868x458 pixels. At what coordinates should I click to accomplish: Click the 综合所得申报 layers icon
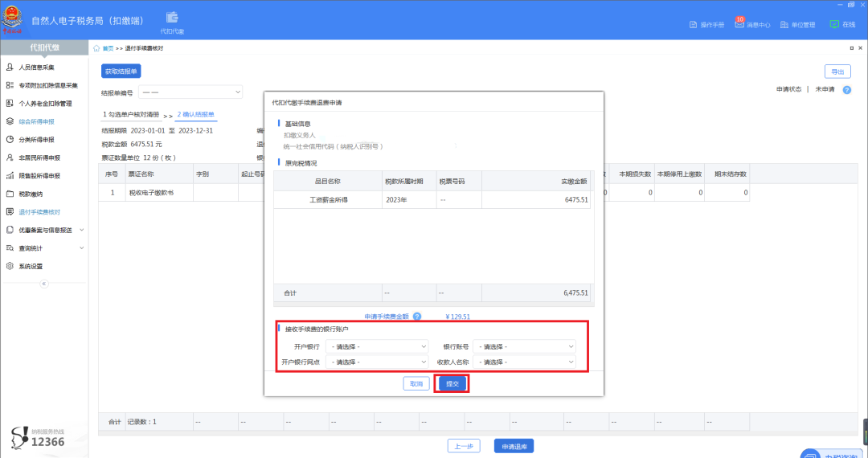tap(10, 121)
